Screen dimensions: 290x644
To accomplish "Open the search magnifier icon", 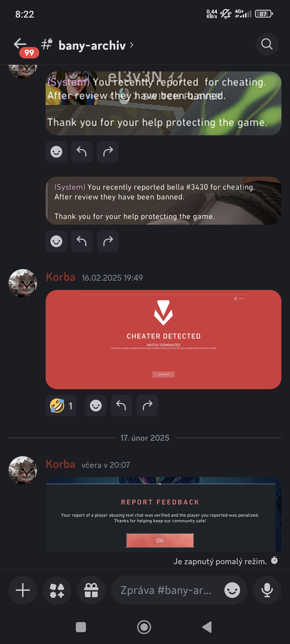I will [267, 44].
